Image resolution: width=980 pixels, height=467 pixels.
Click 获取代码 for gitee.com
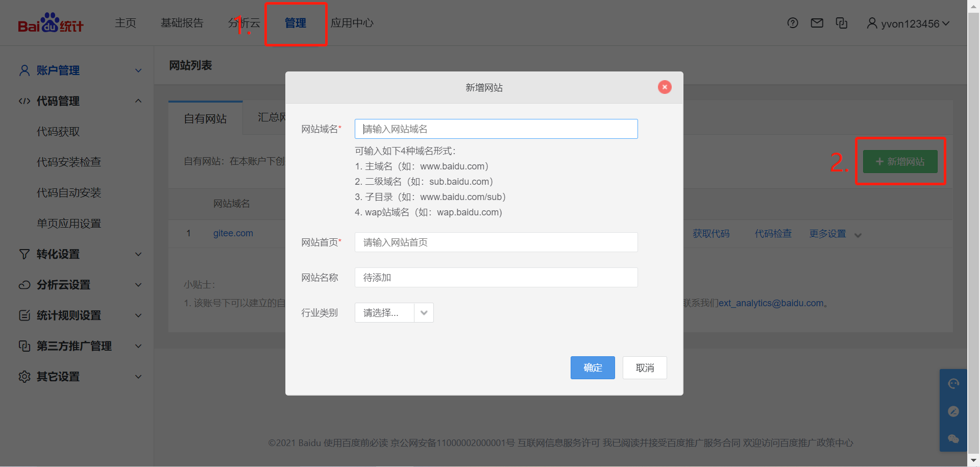tap(711, 234)
